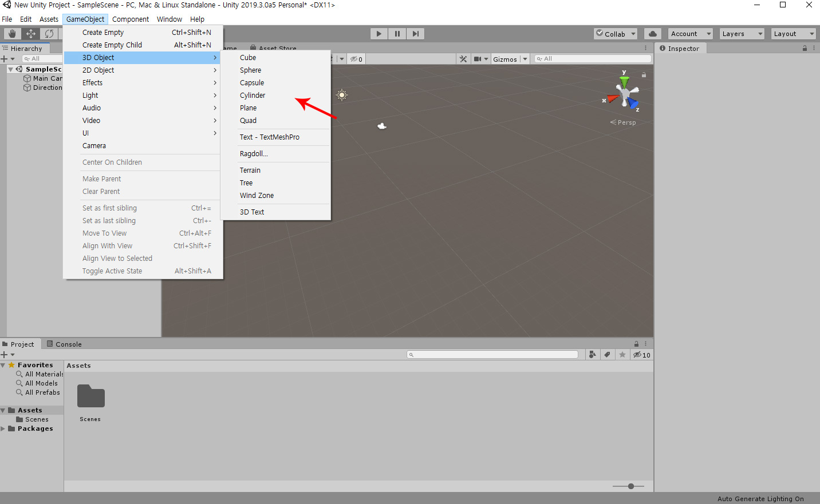Select the Rotate tool in toolbar

[49, 34]
